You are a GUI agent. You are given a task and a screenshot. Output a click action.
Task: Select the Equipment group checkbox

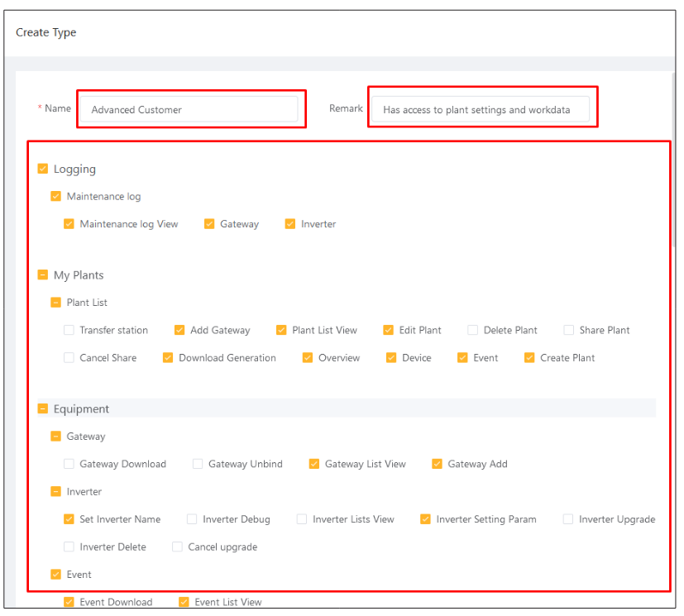[43, 408]
